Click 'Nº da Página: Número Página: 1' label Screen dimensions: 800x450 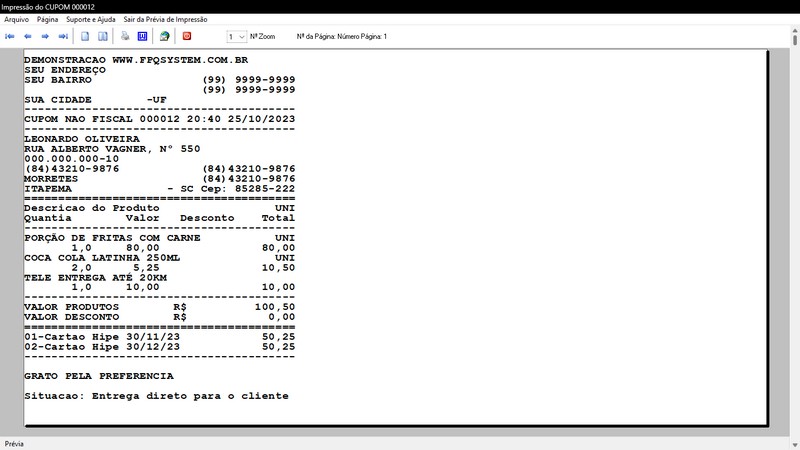tap(342, 37)
